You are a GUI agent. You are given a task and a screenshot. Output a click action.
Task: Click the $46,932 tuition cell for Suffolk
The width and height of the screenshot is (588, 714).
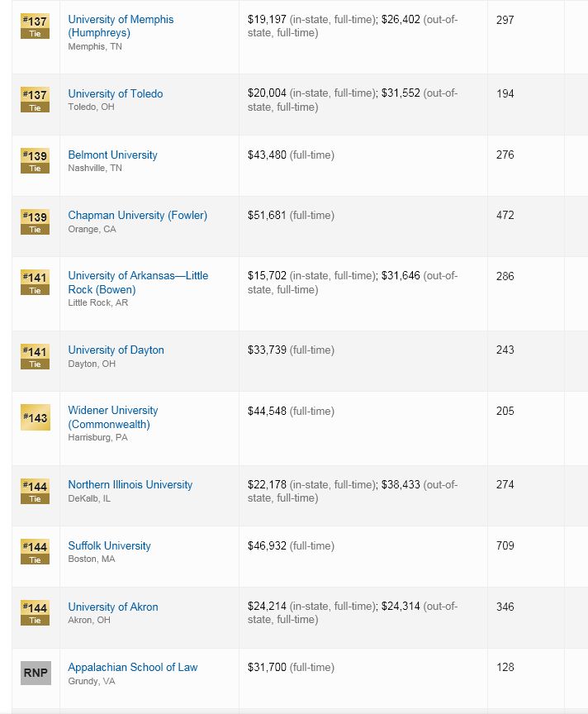[x=291, y=545]
